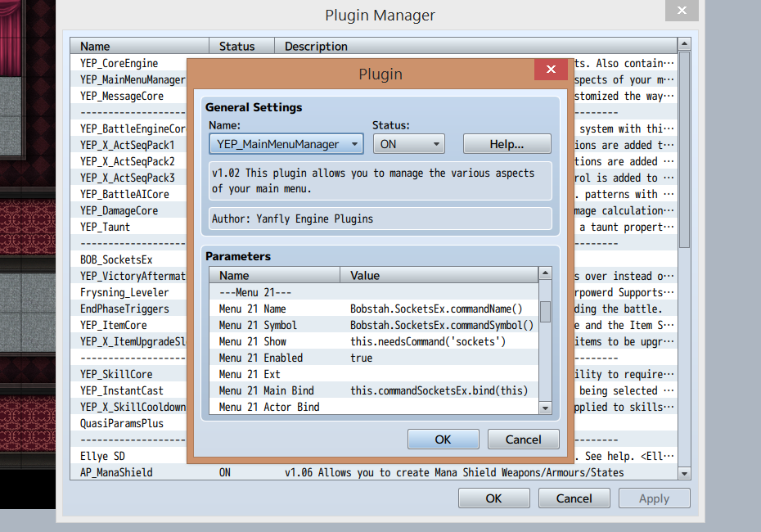Click value this.commandSocketsEx.bind(this)
The height and width of the screenshot is (532, 761).
tap(439, 390)
